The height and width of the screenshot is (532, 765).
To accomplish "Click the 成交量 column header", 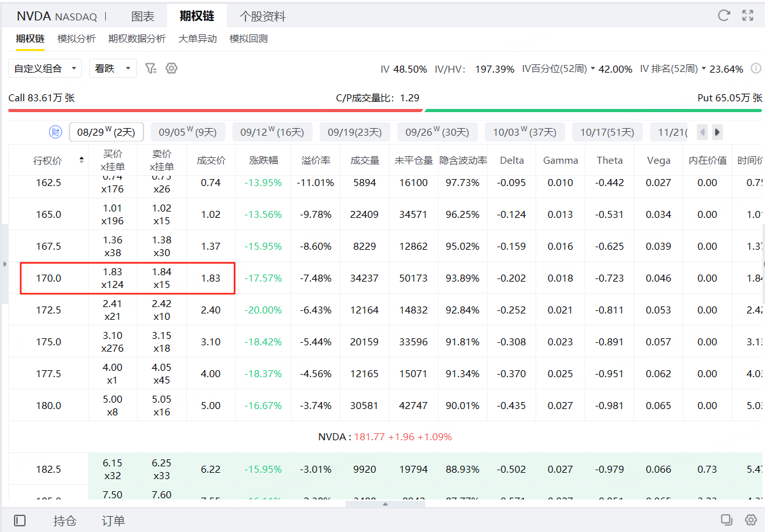I will click(x=365, y=160).
